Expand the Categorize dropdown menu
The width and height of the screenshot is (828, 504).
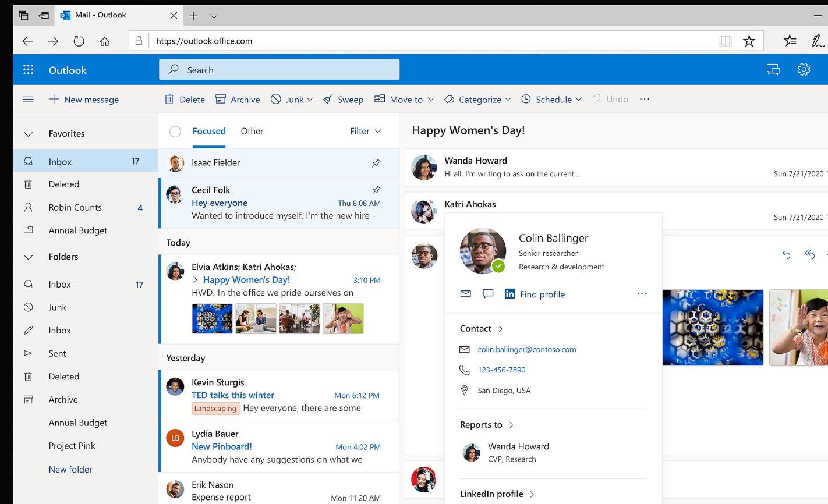point(477,100)
